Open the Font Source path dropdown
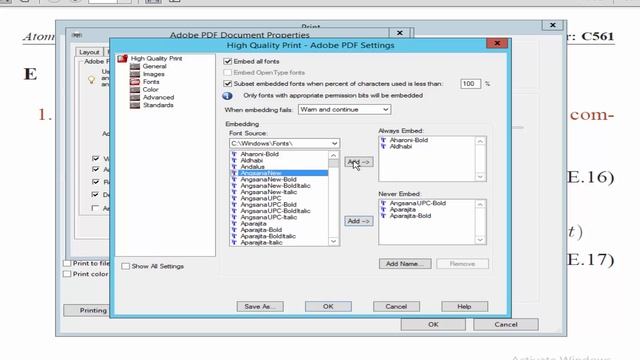The width and height of the screenshot is (640, 360). pos(284,143)
